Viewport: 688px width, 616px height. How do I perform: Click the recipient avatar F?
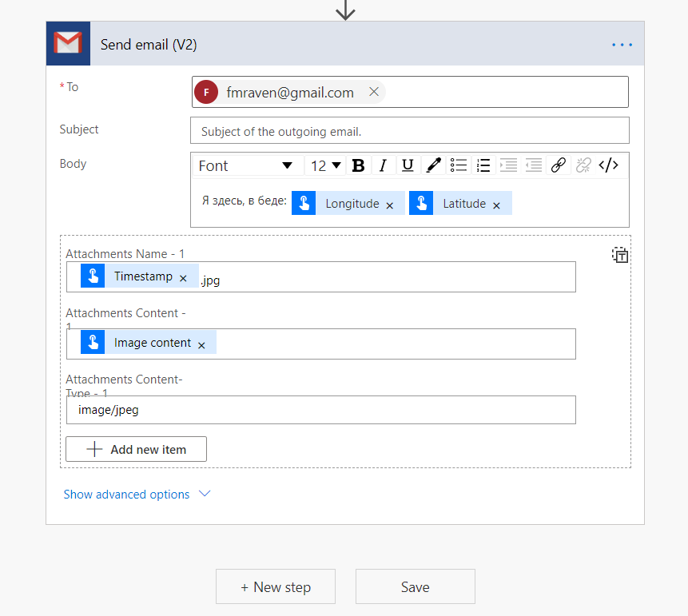[206, 92]
